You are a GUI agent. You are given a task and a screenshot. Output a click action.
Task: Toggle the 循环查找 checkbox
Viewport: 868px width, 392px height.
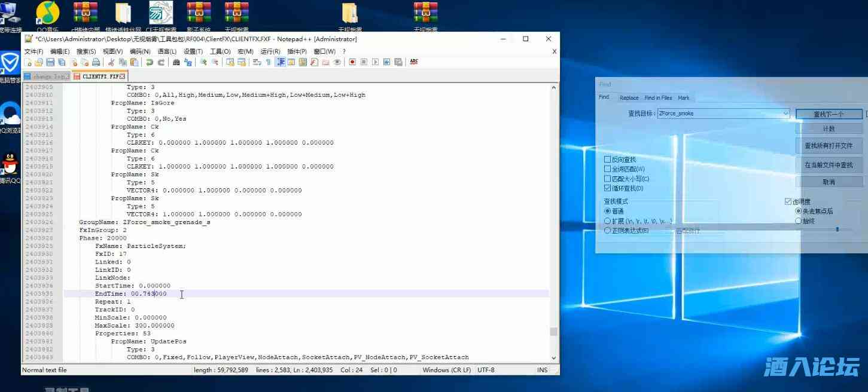[x=608, y=188]
